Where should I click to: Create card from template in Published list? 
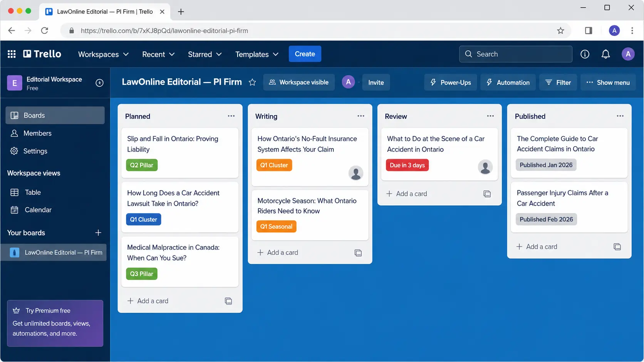point(617,247)
